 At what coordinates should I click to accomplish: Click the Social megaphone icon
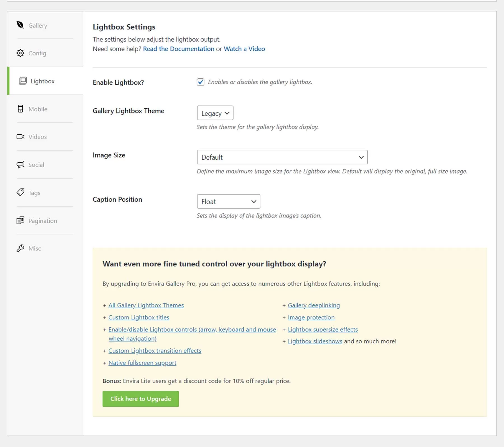[x=20, y=165]
